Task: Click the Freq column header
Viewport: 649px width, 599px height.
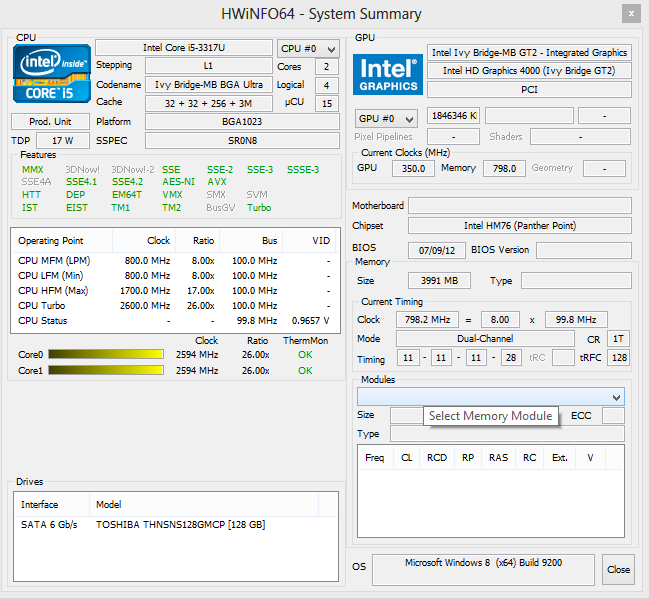Action: [x=375, y=457]
